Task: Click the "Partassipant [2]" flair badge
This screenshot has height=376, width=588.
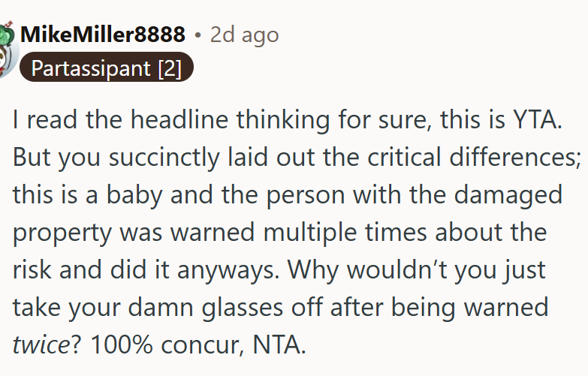Action: [106, 69]
